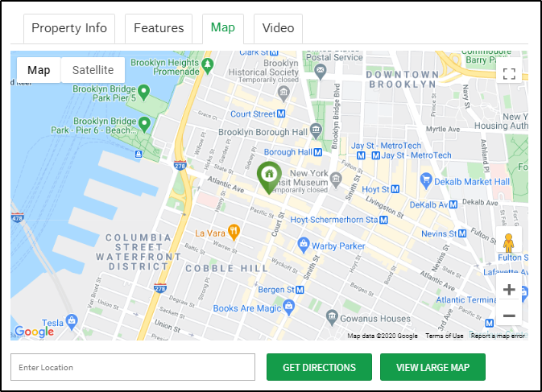
Task: Click the Nevins St metro icon
Action: click(462, 233)
